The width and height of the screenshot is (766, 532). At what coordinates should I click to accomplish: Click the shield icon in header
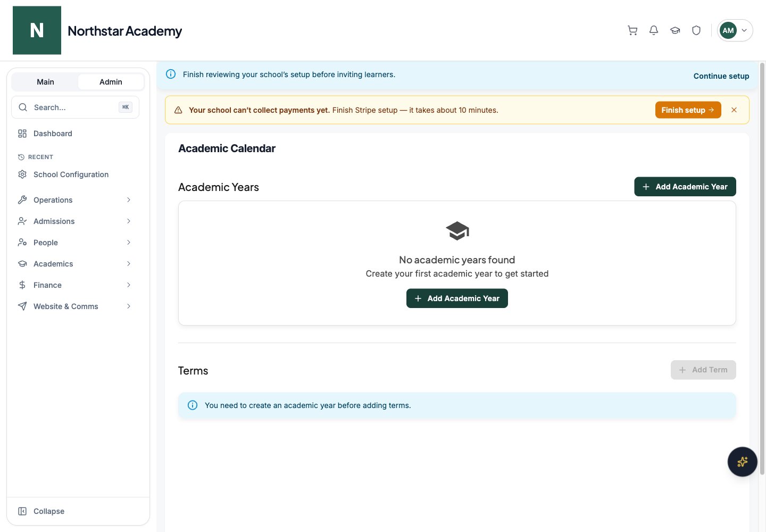click(x=696, y=30)
